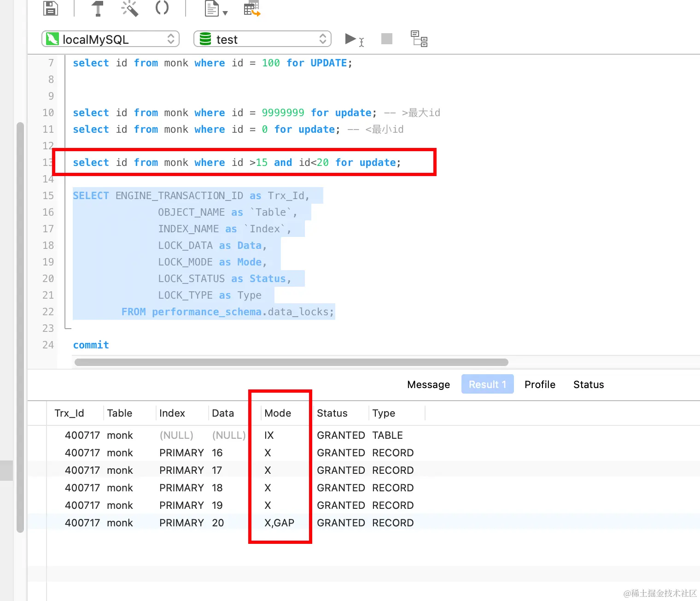Click the LOCK_STATUS as Status line
700x601 pixels.
coord(225,278)
